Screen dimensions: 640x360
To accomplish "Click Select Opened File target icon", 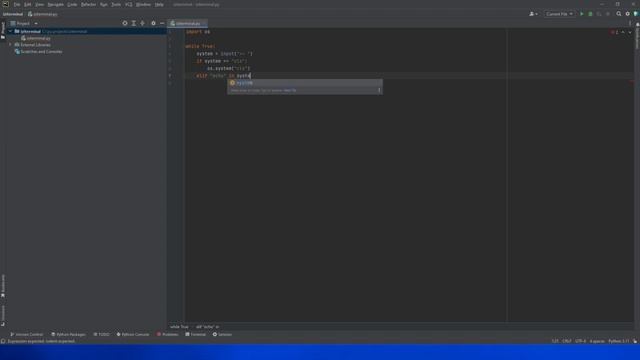I will pyautogui.click(x=125, y=23).
